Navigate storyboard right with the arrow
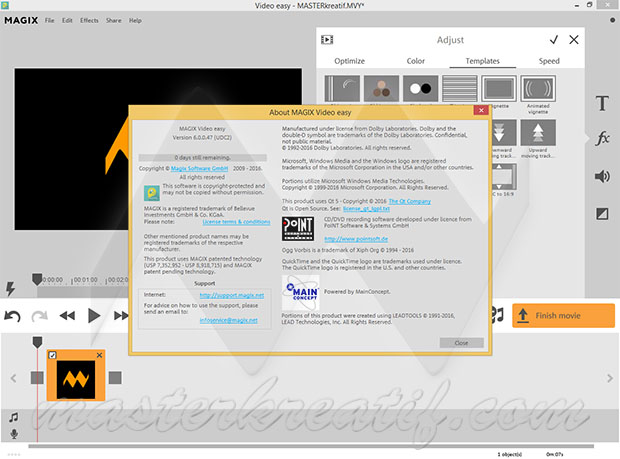 (x=609, y=378)
